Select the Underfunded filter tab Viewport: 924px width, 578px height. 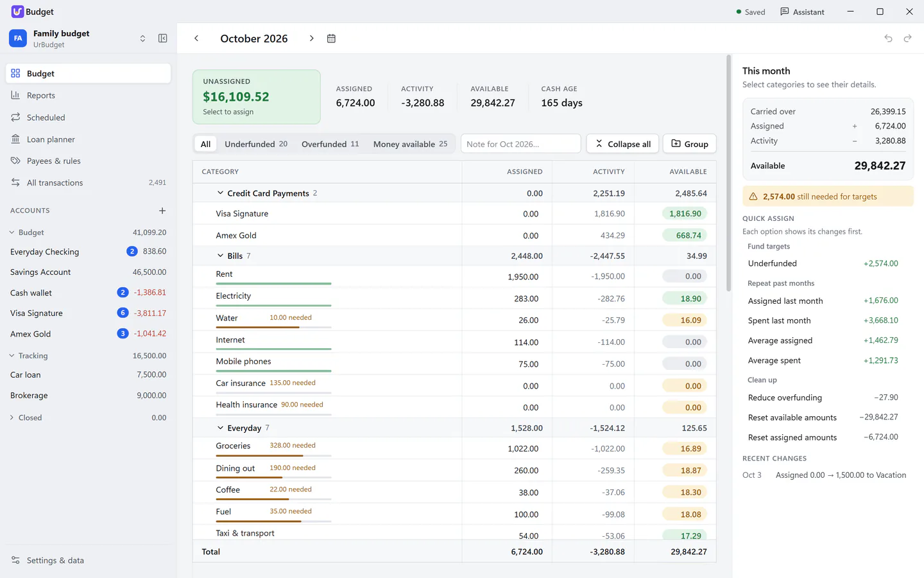pos(256,144)
